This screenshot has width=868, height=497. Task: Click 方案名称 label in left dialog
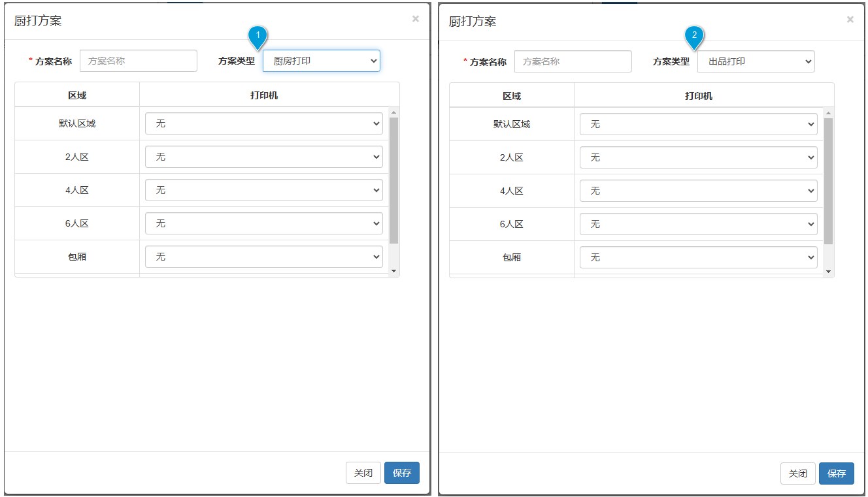[x=54, y=61]
